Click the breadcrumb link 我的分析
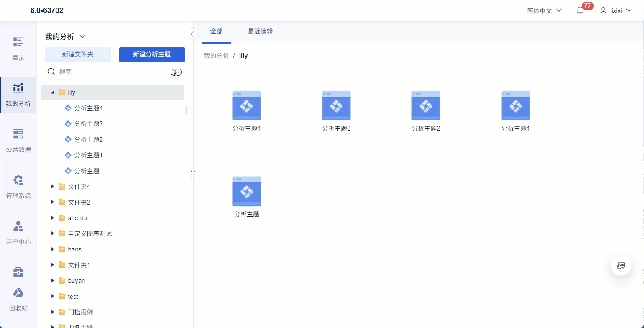Image resolution: width=644 pixels, height=328 pixels. 216,55
